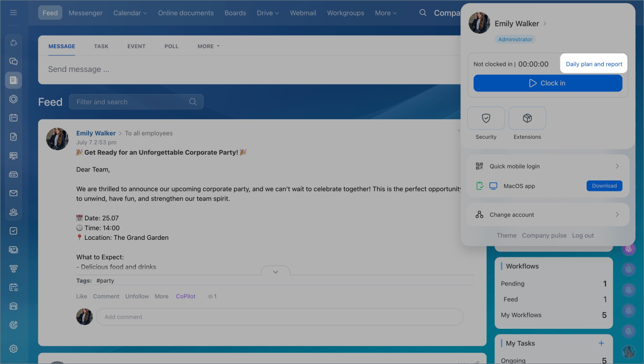Open Extensions cube icon
Viewport: 644px width, 364px height.
[527, 119]
